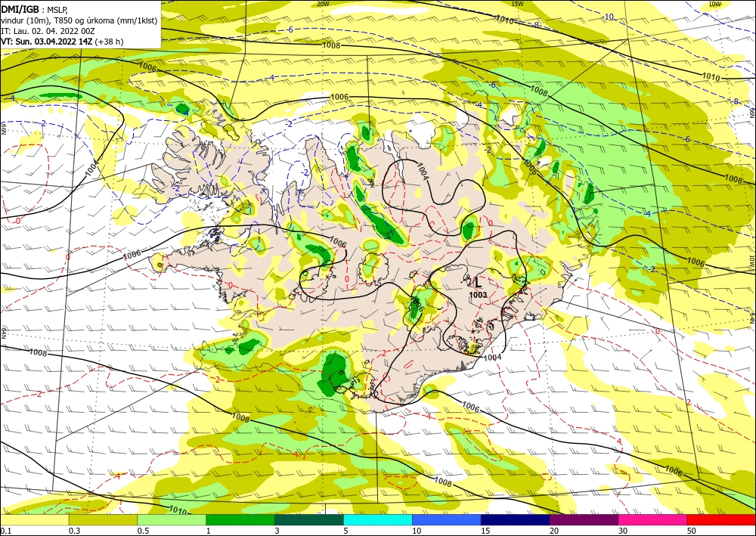The image size is (756, 536).
Task: Select the red 50+ legend swatch
Action: click(721, 519)
